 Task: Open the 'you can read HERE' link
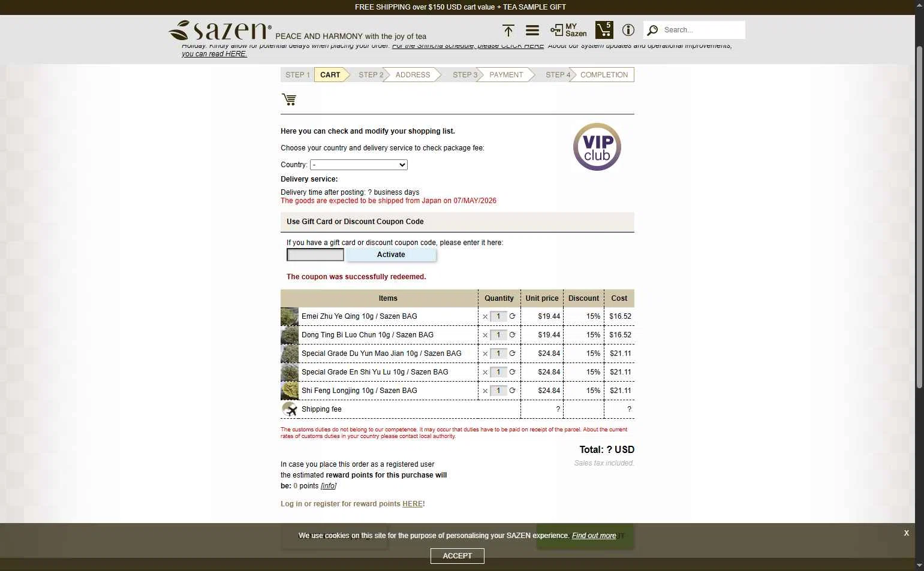[x=214, y=54]
